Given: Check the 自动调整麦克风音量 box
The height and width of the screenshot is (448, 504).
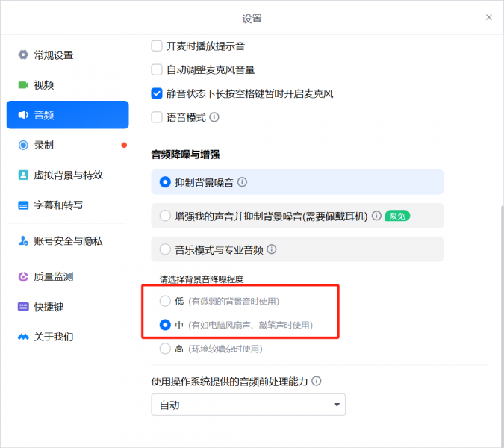Looking at the screenshot, I should [x=157, y=70].
